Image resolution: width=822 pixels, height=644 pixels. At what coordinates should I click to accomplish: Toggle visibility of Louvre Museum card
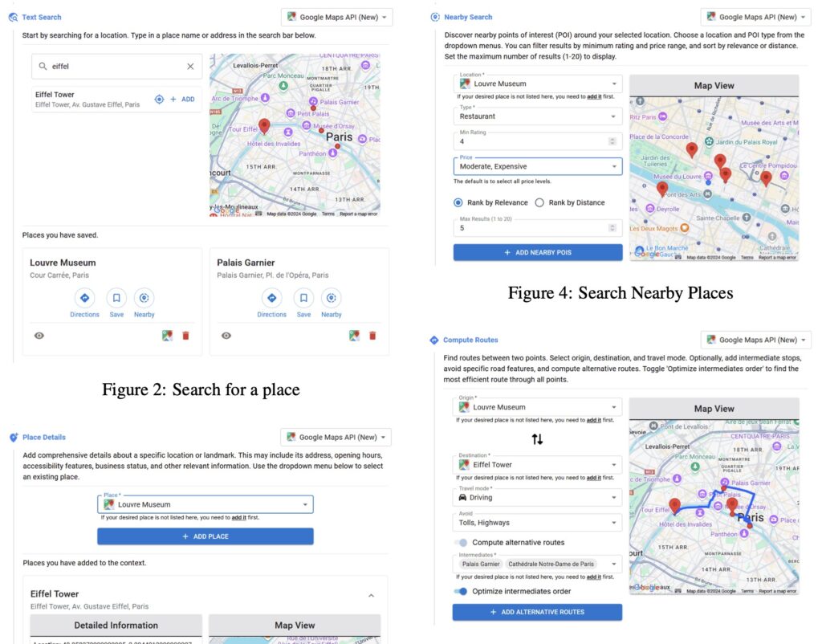pyautogui.click(x=39, y=336)
